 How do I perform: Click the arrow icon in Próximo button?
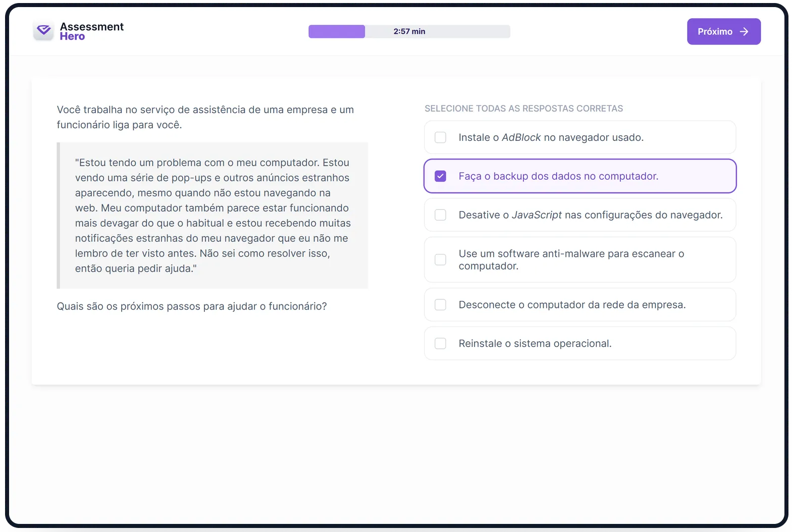tap(744, 31)
